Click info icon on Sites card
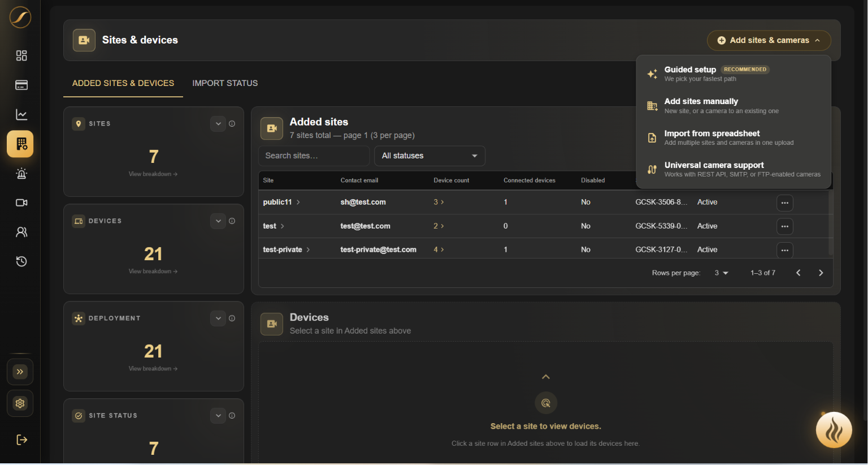This screenshot has height=465, width=868. pos(232,124)
